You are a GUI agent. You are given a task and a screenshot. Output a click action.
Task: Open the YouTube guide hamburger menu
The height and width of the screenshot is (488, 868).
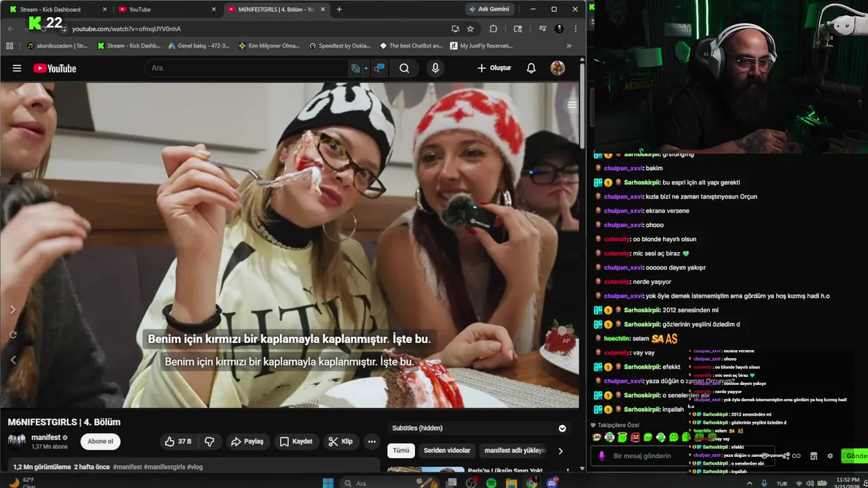17,68
